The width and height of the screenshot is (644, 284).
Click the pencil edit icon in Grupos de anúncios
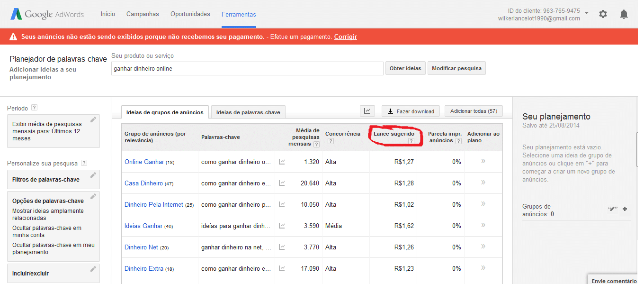point(613,209)
